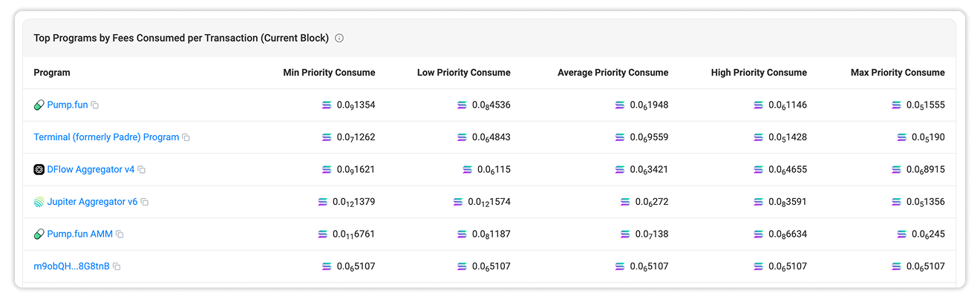Click the Min Priority Consume column header

coord(329,73)
